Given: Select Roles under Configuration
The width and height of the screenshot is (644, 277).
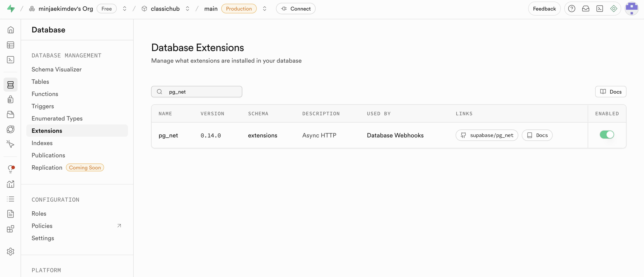Looking at the screenshot, I should [x=39, y=213].
